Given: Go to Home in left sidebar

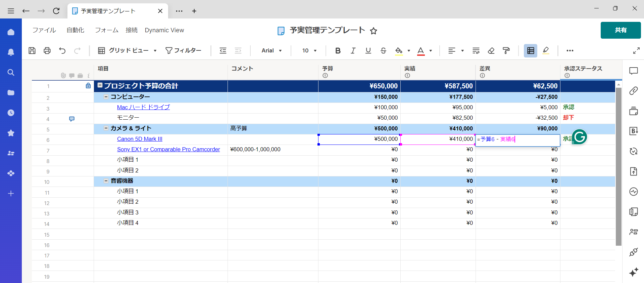Looking at the screenshot, I should click(11, 32).
